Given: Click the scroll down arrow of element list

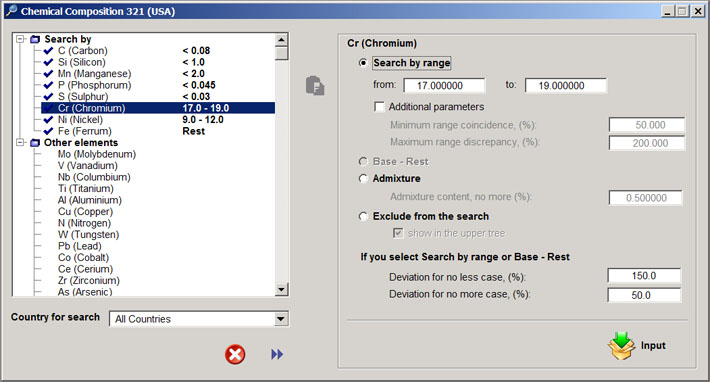Looking at the screenshot, I should coord(281,289).
